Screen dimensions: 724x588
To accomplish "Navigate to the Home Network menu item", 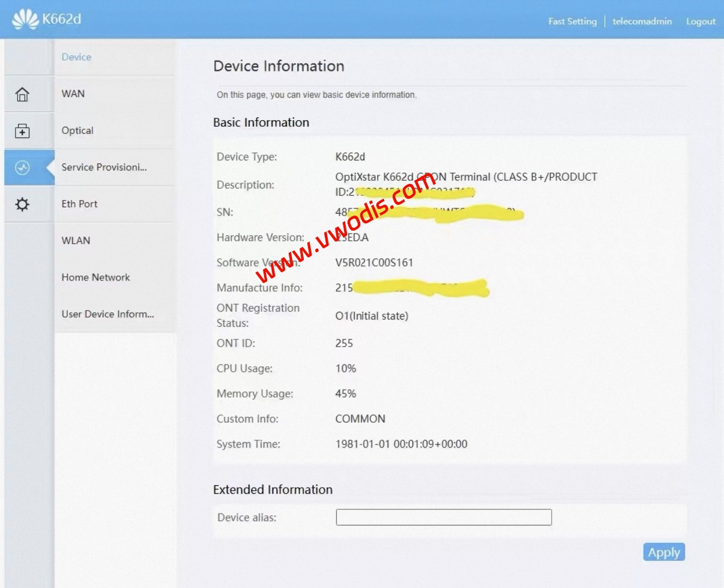I will point(95,277).
